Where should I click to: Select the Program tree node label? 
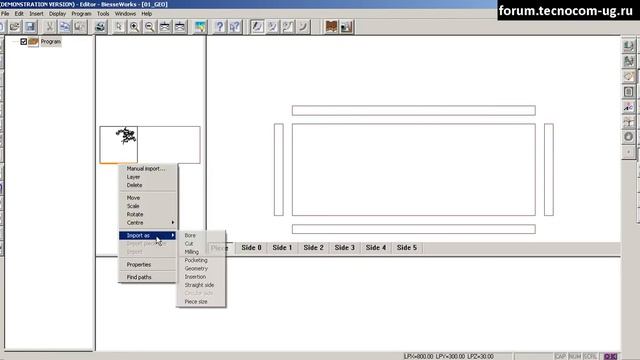pyautogui.click(x=51, y=42)
